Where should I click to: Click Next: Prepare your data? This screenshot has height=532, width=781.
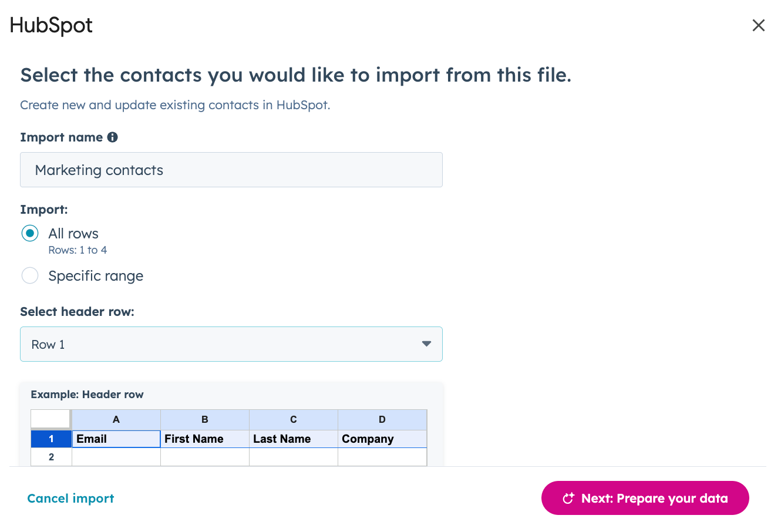pos(645,498)
